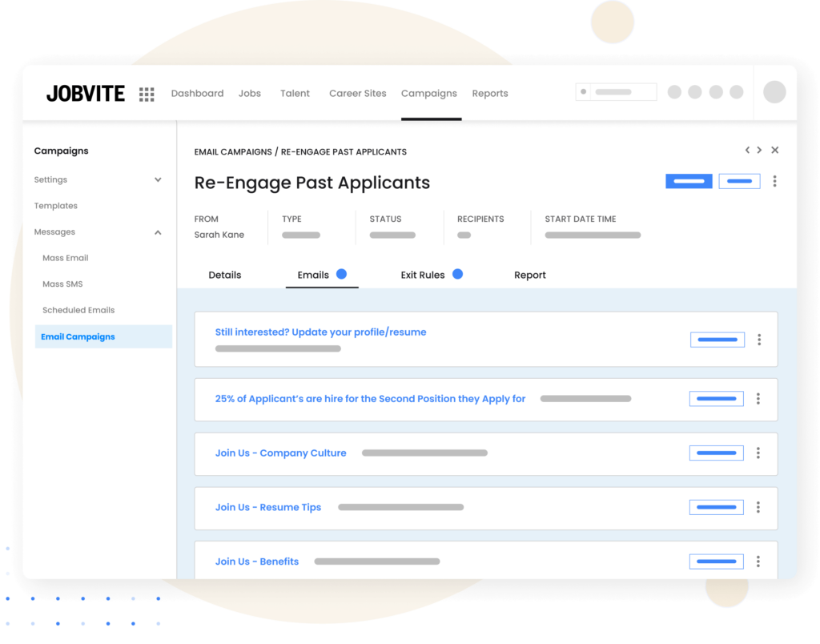The image size is (820, 644).
Task: Close the campaign panel with X icon
Action: 774,150
